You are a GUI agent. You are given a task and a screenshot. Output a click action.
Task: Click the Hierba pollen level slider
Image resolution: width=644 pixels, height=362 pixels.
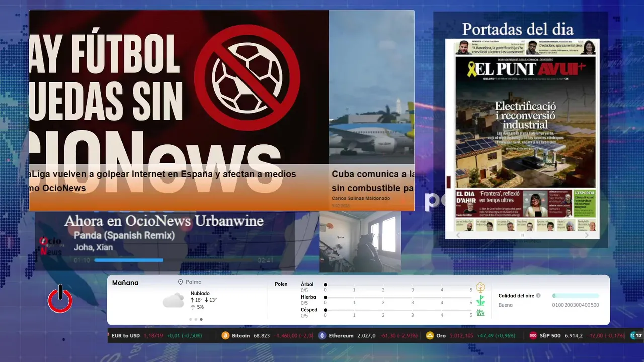tap(398, 298)
